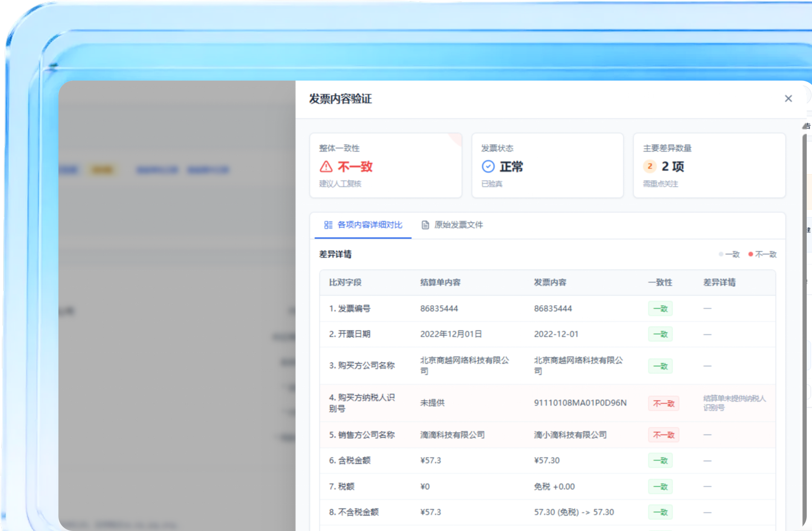Click the red warning triangle icon beside 不一致

(x=326, y=166)
